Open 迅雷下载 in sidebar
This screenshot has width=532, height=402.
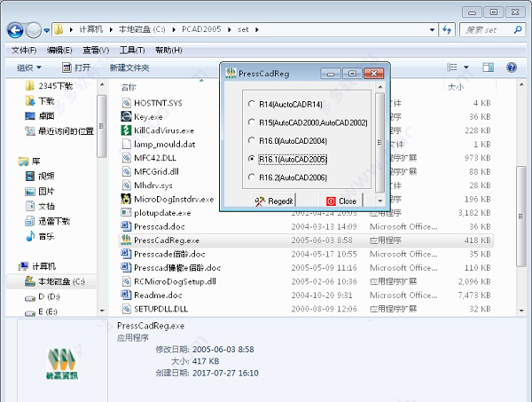pyautogui.click(x=48, y=221)
